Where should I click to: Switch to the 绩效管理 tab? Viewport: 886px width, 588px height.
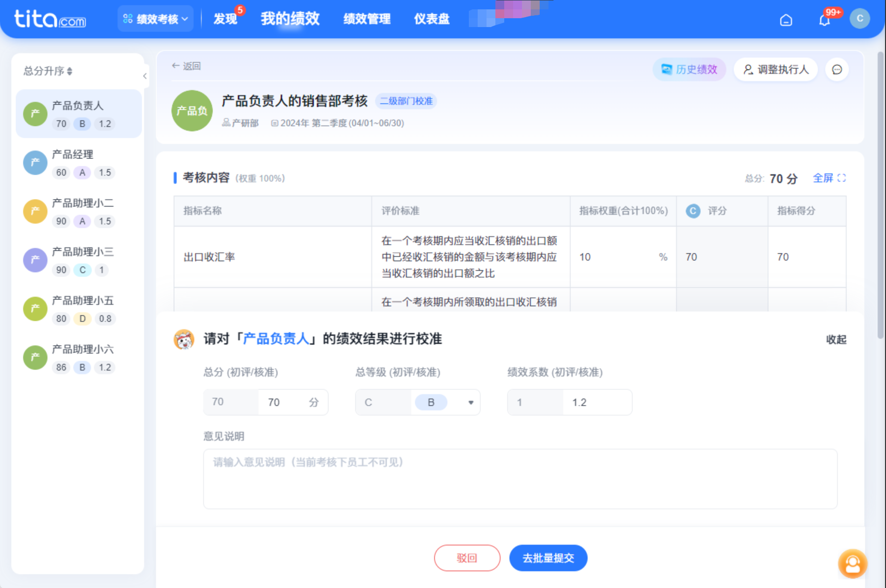coord(367,19)
